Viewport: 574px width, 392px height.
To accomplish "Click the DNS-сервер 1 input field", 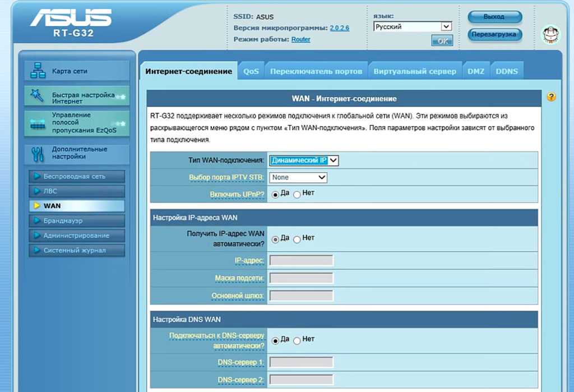I will point(301,362).
